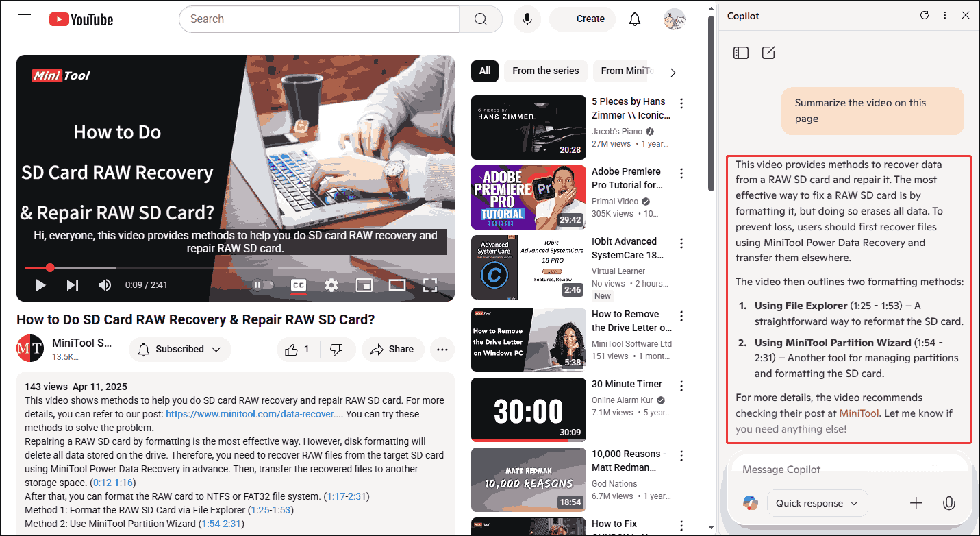Open Jacob's Piano channel name
The height and width of the screenshot is (536, 980).
[x=617, y=131]
